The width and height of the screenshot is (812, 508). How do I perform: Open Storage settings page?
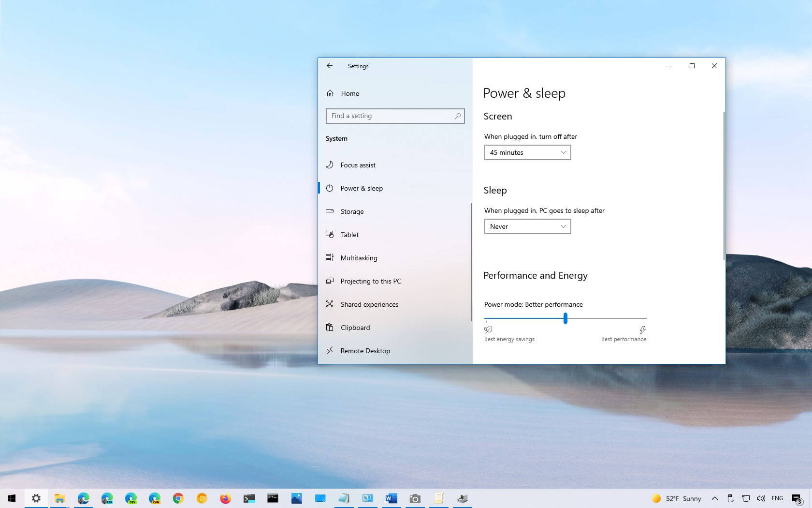tap(394, 211)
